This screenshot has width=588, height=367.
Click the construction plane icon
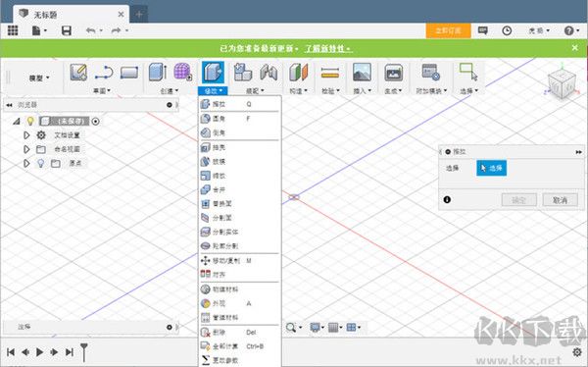click(299, 72)
